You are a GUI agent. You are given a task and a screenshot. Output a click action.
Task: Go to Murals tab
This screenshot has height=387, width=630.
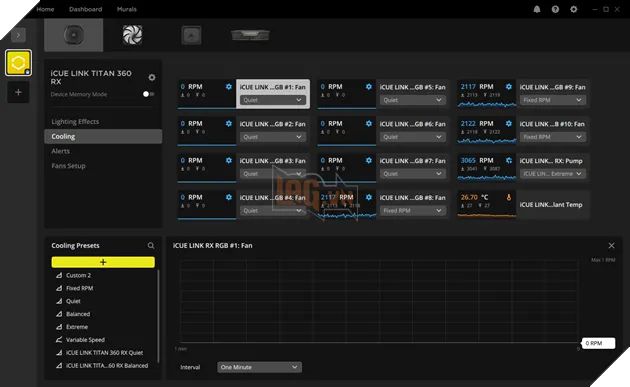pos(127,9)
